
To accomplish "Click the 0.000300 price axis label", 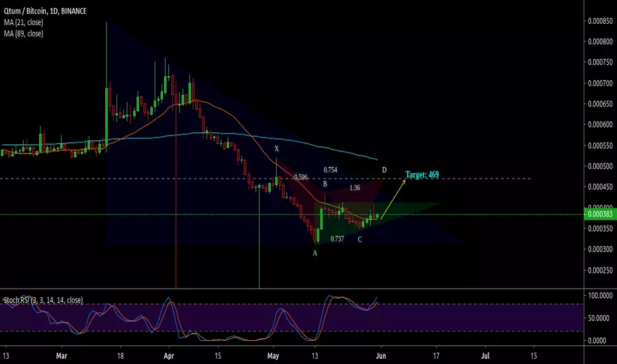I will [600, 249].
